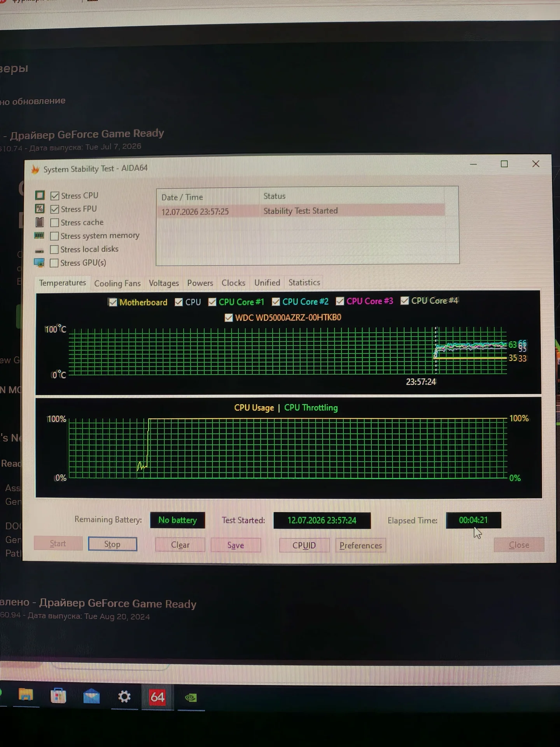Open the Mail app from the taskbar
The height and width of the screenshot is (747, 560).
pos(91,696)
